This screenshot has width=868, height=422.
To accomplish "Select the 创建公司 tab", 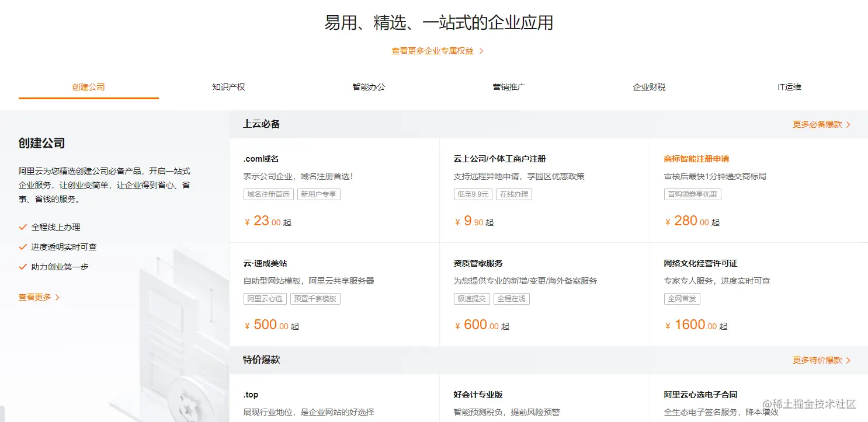I will (x=89, y=87).
